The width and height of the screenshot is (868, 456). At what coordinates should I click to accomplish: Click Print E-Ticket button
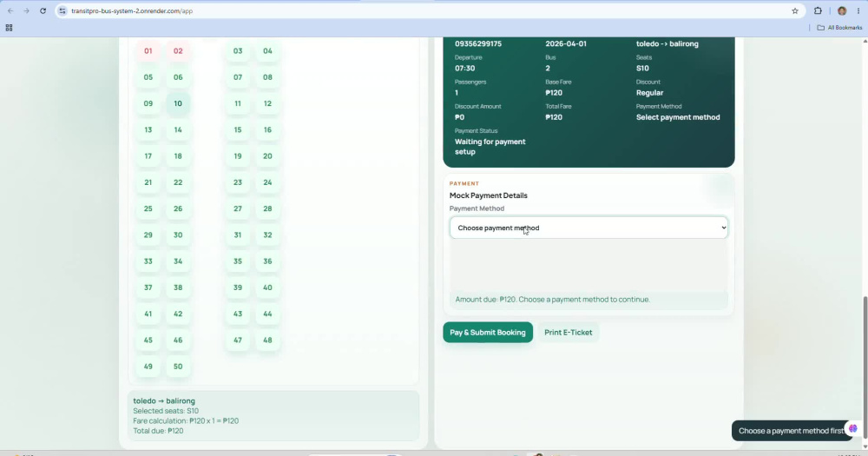click(568, 333)
